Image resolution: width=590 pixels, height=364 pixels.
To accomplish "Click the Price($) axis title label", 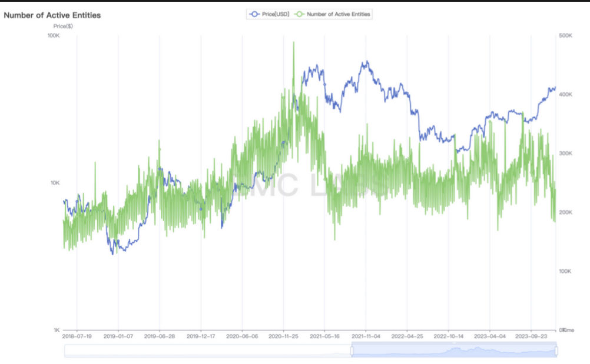I will (x=63, y=26).
